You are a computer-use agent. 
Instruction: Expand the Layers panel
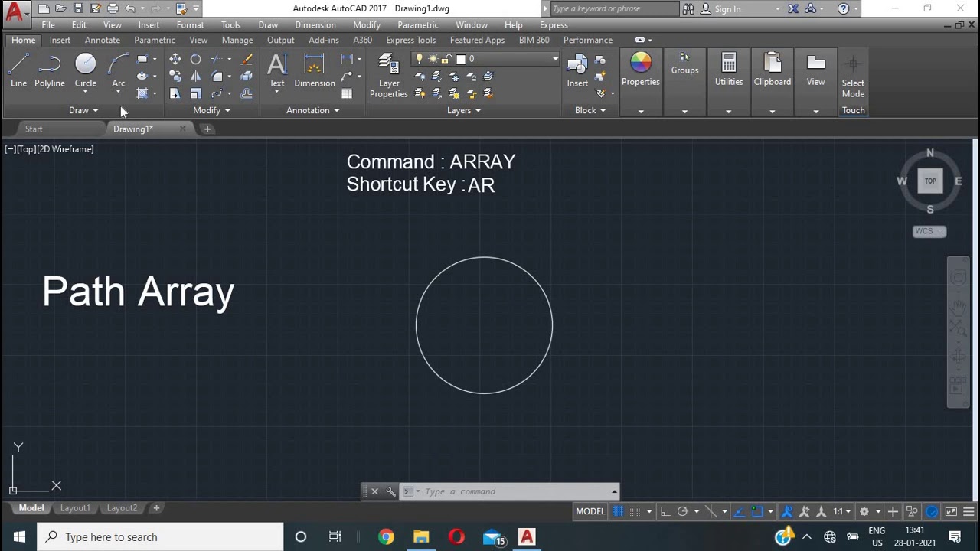[464, 110]
